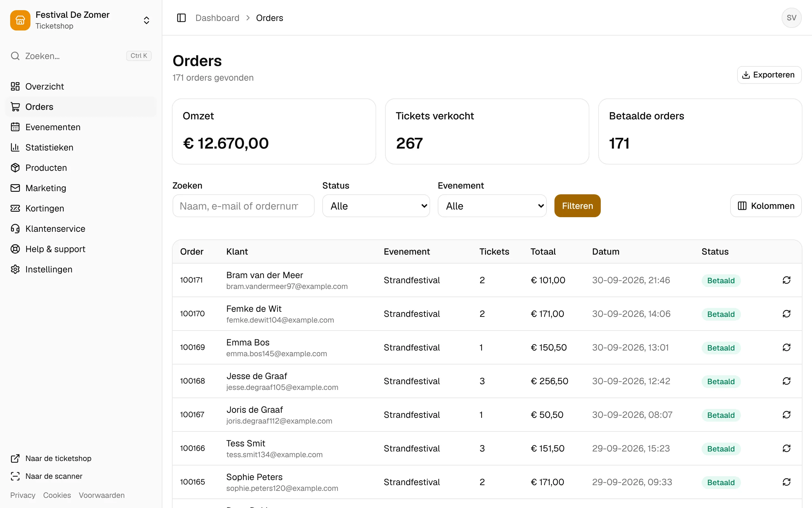This screenshot has height=508, width=812.
Task: Click the Exporteren button
Action: [x=769, y=75]
